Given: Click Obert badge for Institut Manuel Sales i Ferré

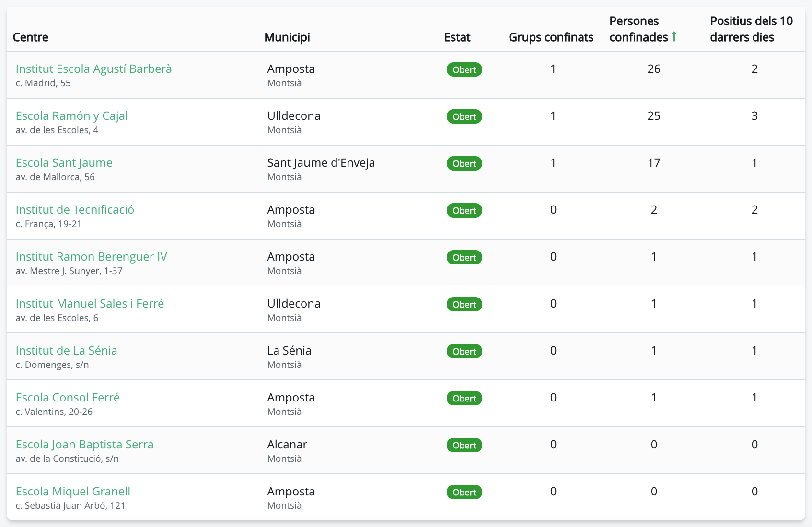Looking at the screenshot, I should pos(464,304).
